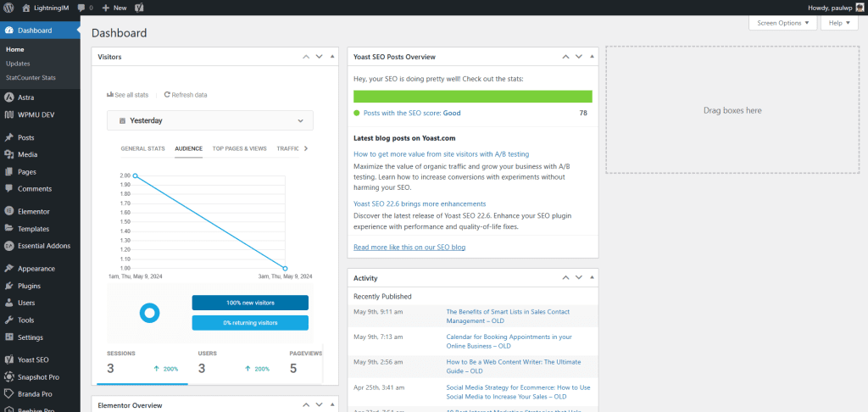Image resolution: width=868 pixels, height=412 pixels.
Task: Open How to Be a Web Content Writer post
Action: (513, 366)
